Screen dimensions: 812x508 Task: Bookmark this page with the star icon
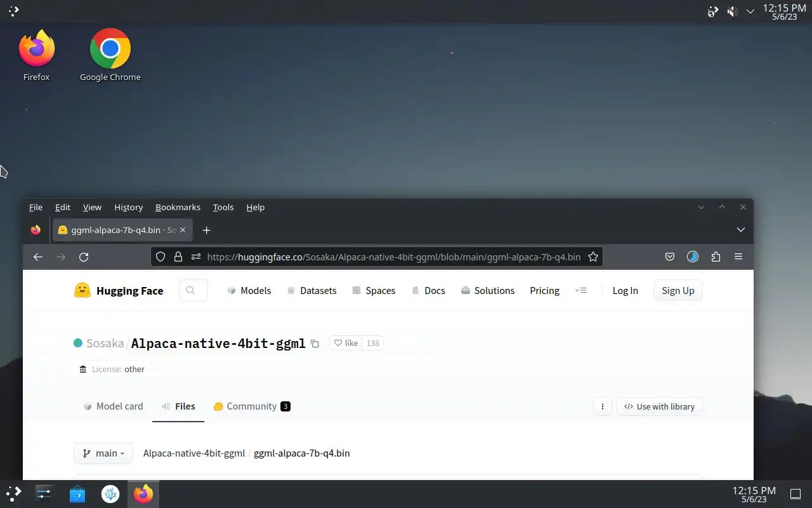point(593,257)
